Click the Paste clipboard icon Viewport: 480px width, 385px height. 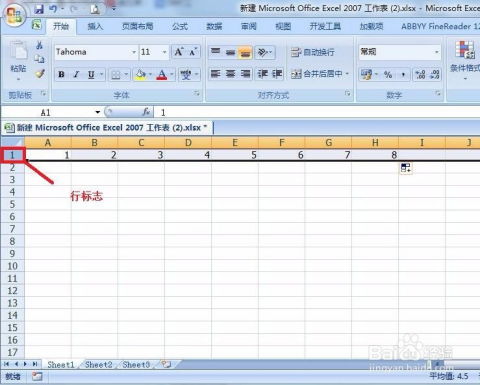pos(18,51)
